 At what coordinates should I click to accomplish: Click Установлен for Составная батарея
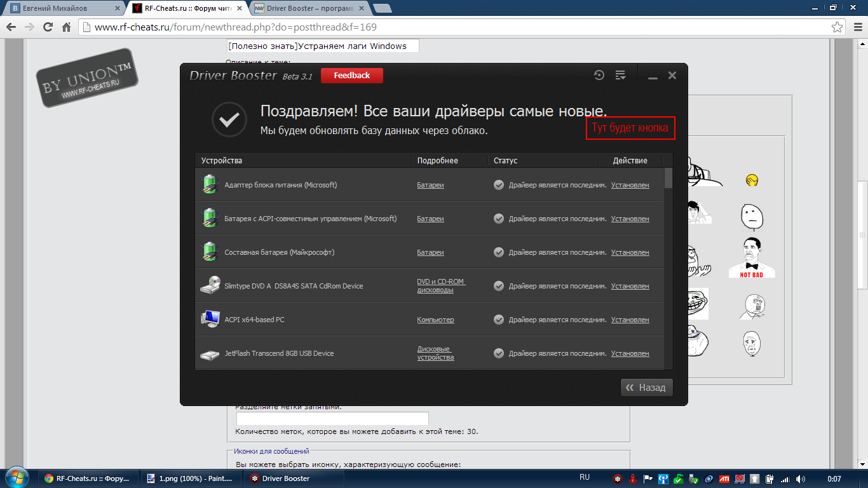point(630,252)
